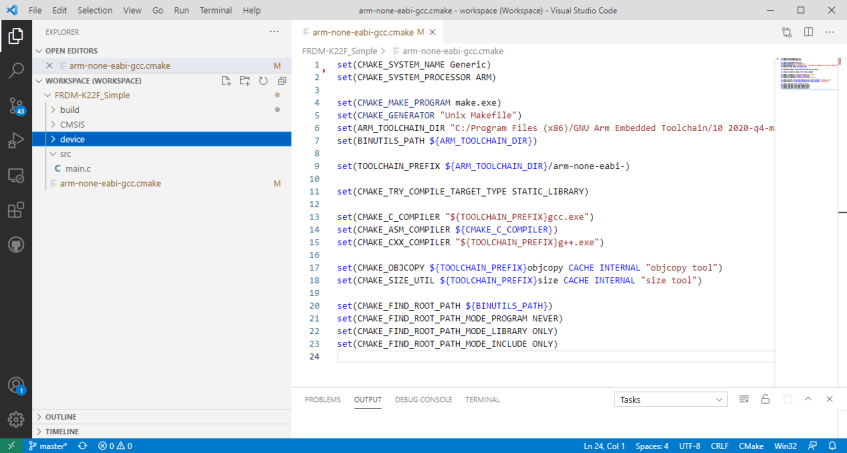847x453 pixels.
Task: Expand the build folder
Action: click(x=69, y=110)
